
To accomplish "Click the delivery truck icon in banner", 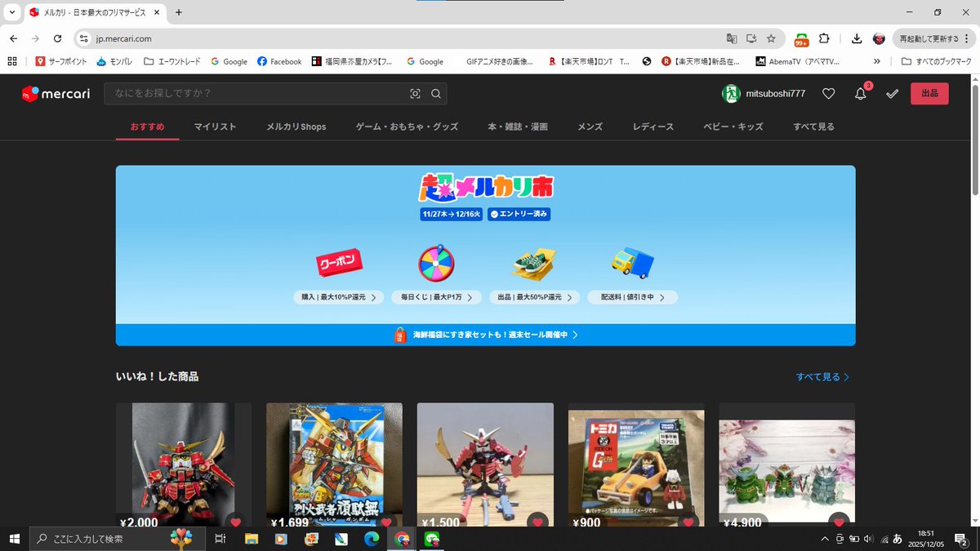I will (632, 262).
